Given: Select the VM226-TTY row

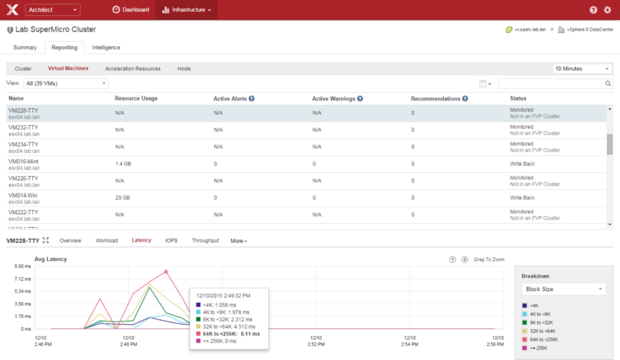Looking at the screenshot, I should [x=306, y=181].
